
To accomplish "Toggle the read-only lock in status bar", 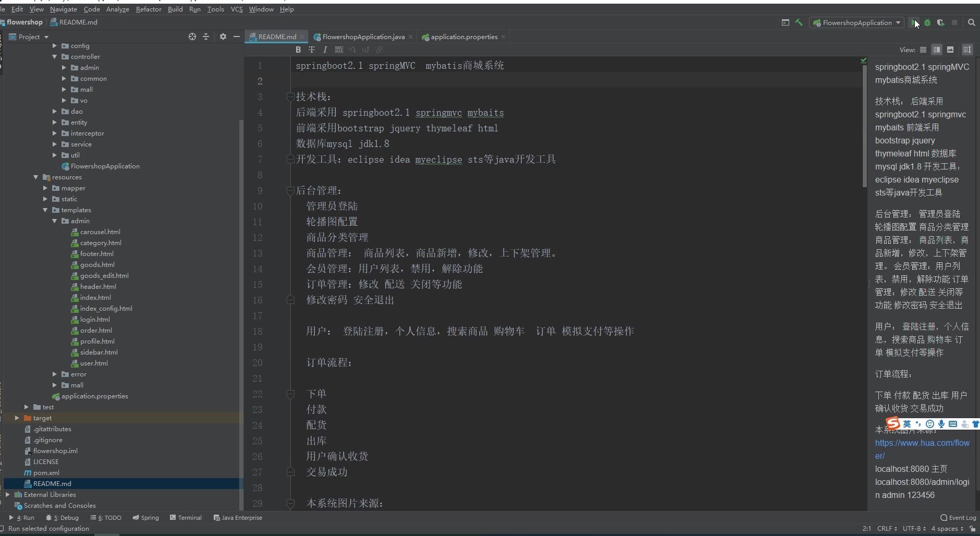I will (x=973, y=528).
